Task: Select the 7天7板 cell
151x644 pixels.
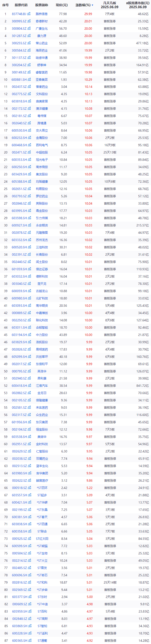Action: click(x=110, y=531)
